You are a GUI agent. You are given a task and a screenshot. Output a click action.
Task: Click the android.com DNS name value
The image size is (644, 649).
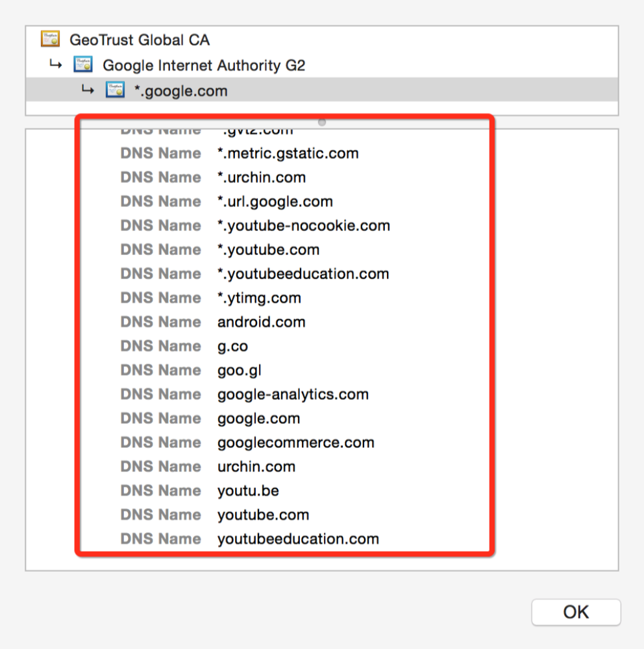tap(261, 322)
